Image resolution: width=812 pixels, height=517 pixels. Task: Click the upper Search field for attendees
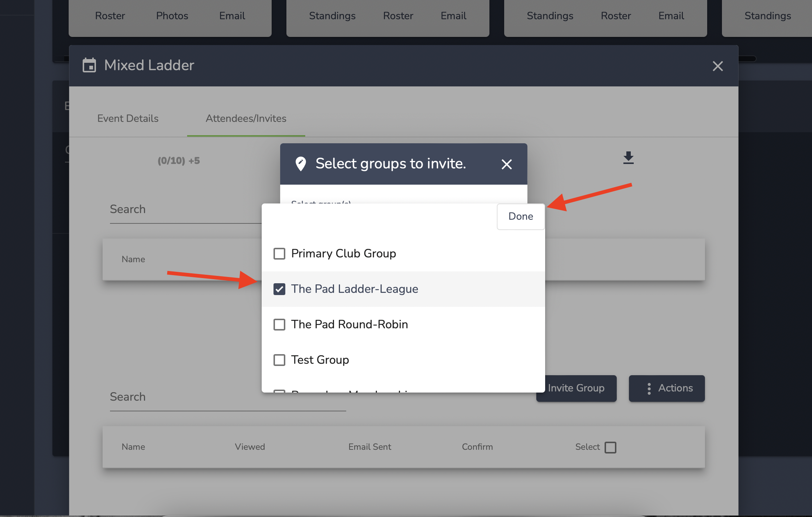(x=186, y=209)
